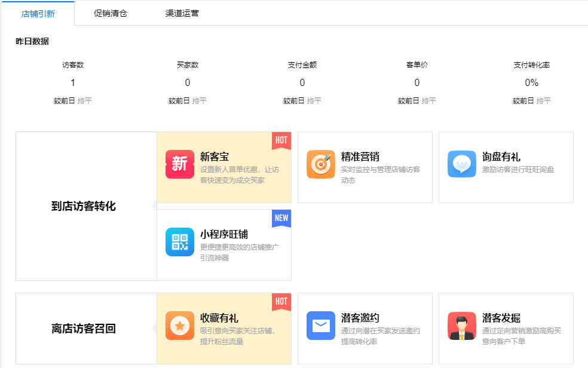Screen dimensions: 588x368
Task: Click the red 新客宝 icon
Action: tap(180, 164)
